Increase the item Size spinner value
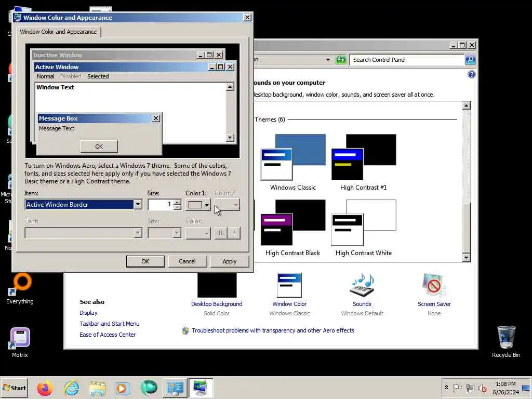Screen dimensions: 532x399 [x=177, y=202]
